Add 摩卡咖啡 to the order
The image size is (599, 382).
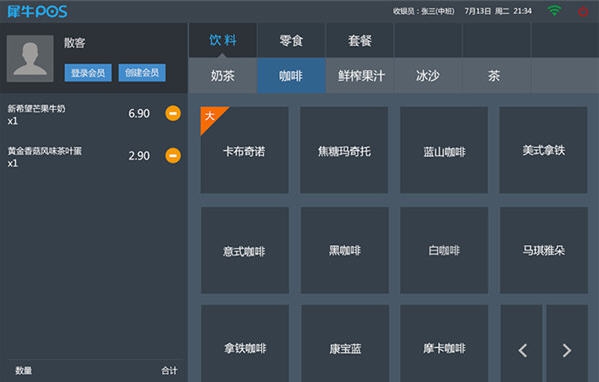click(x=444, y=343)
